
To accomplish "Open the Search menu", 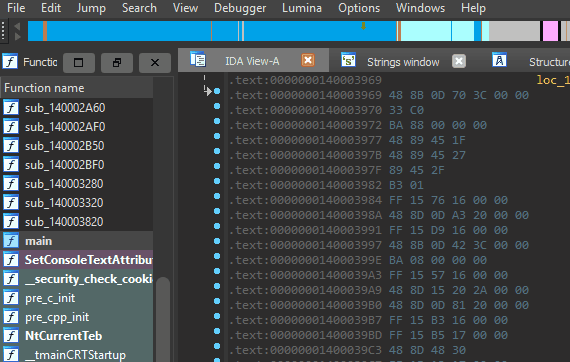I will pos(139,8).
